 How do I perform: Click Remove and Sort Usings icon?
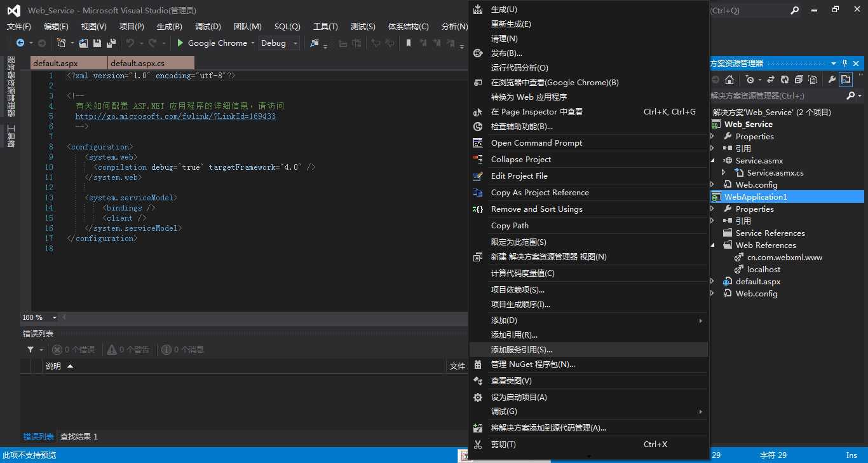pyautogui.click(x=478, y=209)
